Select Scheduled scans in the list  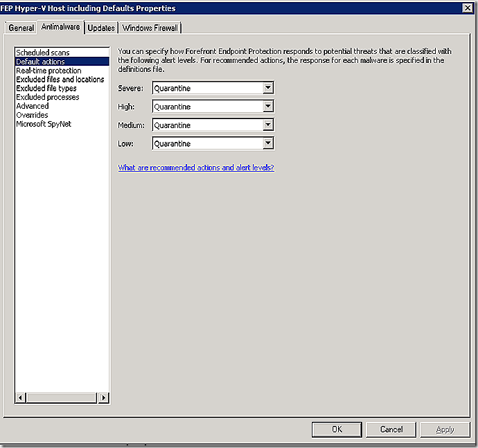[62, 53]
